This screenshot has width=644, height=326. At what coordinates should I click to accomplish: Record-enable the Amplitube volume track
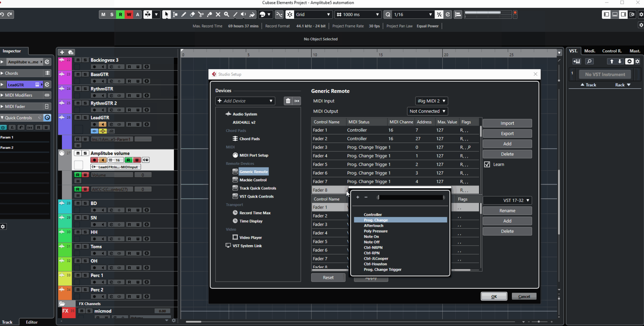(x=95, y=160)
